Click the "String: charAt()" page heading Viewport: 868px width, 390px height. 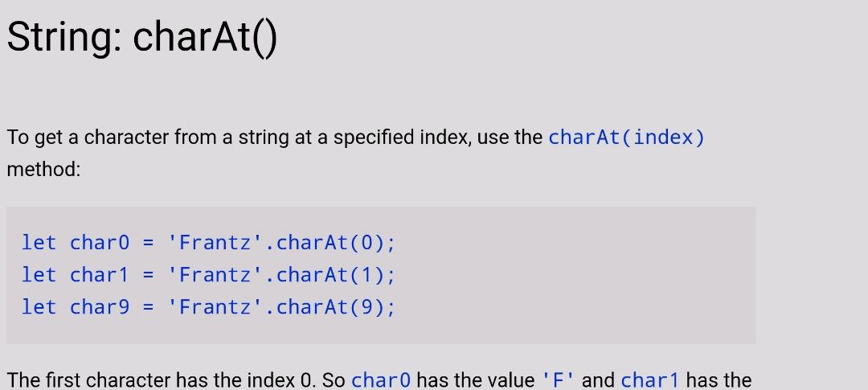pos(141,38)
